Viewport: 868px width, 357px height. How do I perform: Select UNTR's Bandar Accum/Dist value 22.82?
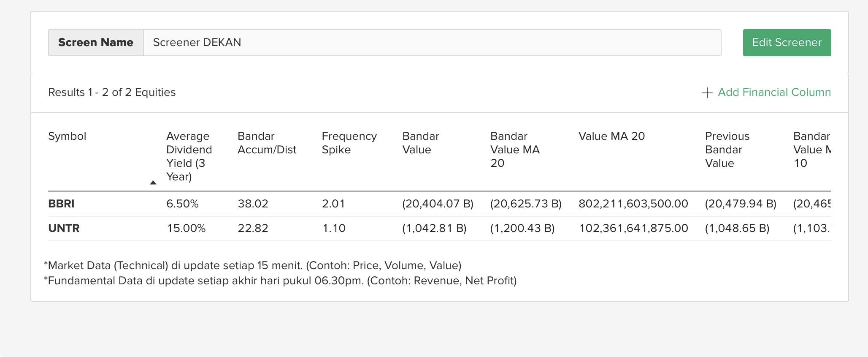(x=253, y=228)
